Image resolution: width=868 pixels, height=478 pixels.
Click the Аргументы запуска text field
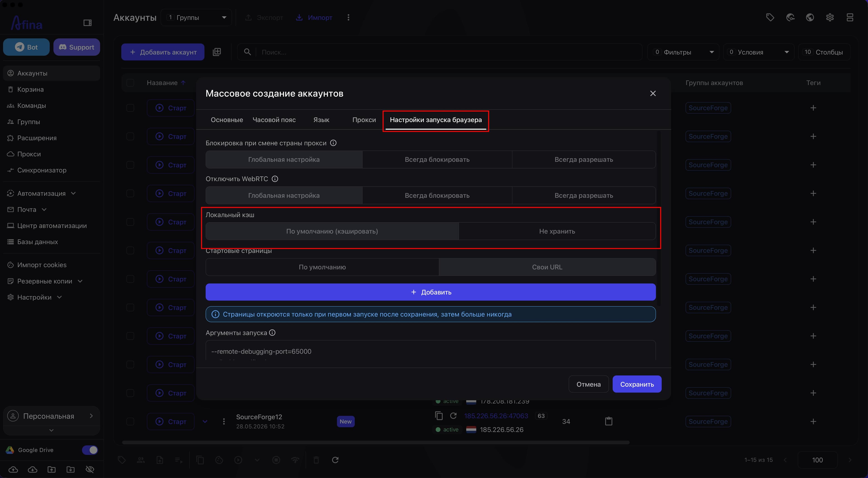click(x=431, y=350)
